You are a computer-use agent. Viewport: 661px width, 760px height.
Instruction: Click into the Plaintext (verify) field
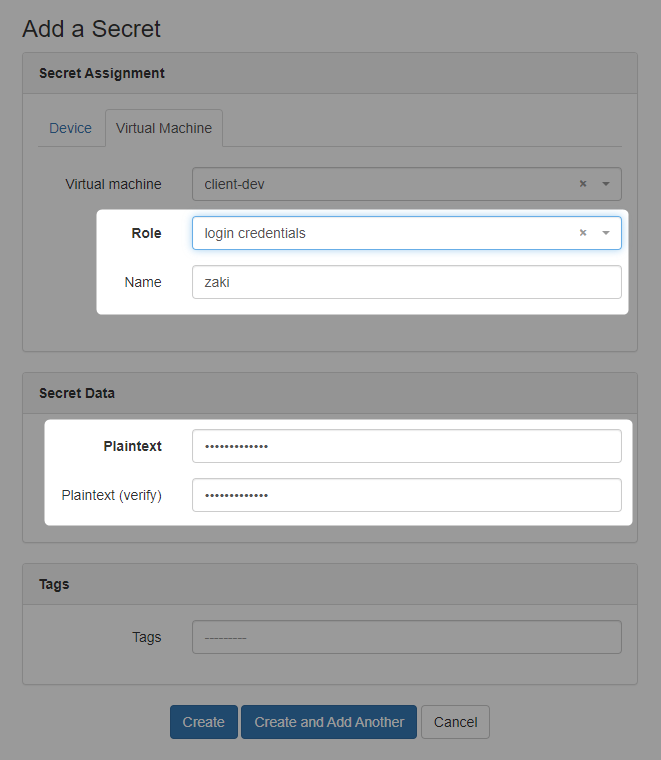pyautogui.click(x=407, y=495)
